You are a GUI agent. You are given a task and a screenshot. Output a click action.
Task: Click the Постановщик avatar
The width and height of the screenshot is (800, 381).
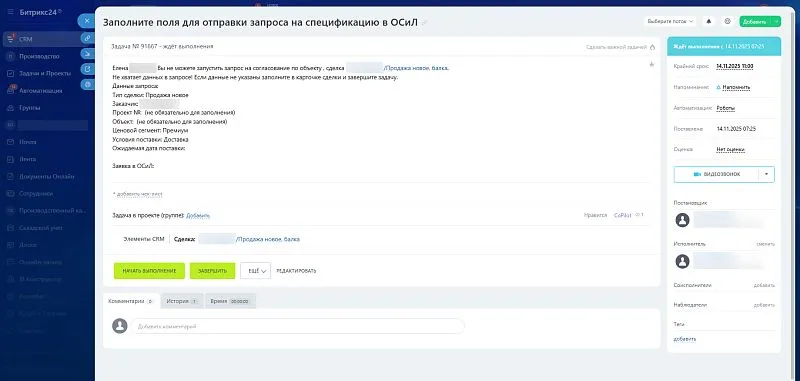(682, 220)
